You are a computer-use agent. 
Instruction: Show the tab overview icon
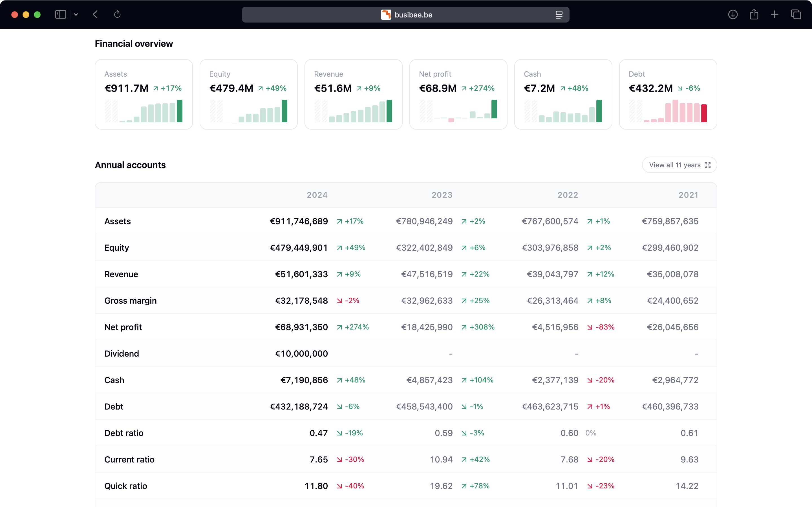tap(796, 14)
